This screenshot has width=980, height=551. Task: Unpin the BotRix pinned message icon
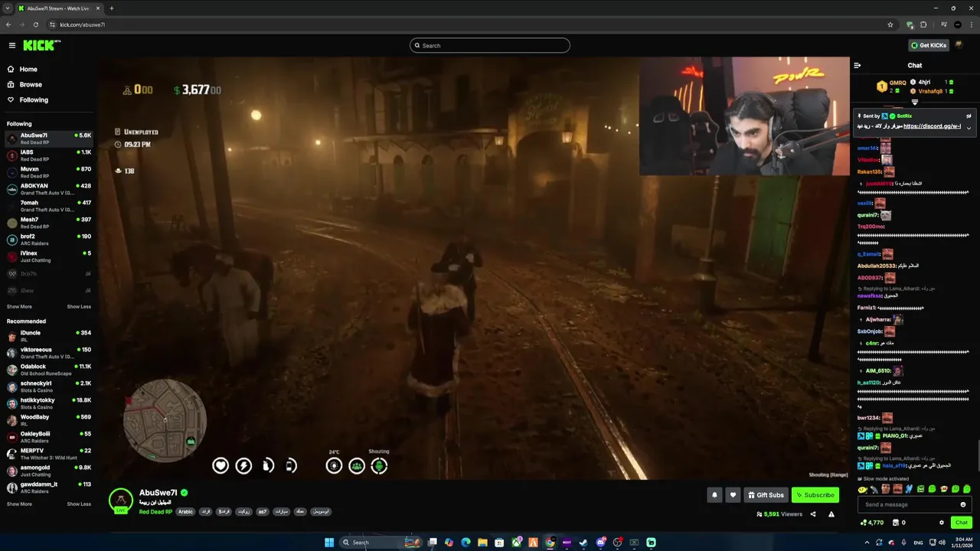[969, 116]
